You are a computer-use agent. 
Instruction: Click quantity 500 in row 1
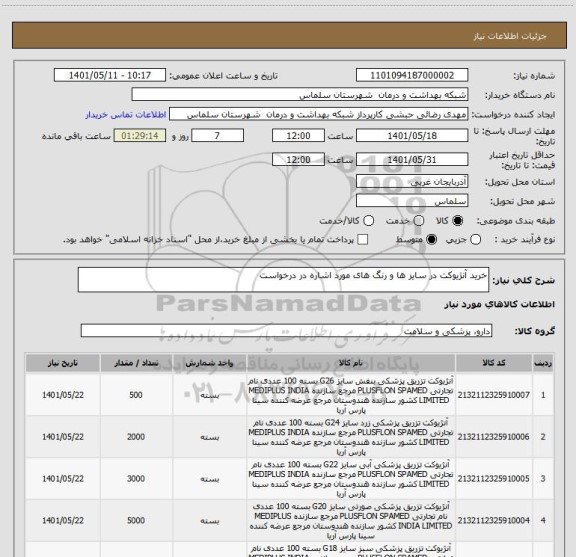[x=136, y=395]
